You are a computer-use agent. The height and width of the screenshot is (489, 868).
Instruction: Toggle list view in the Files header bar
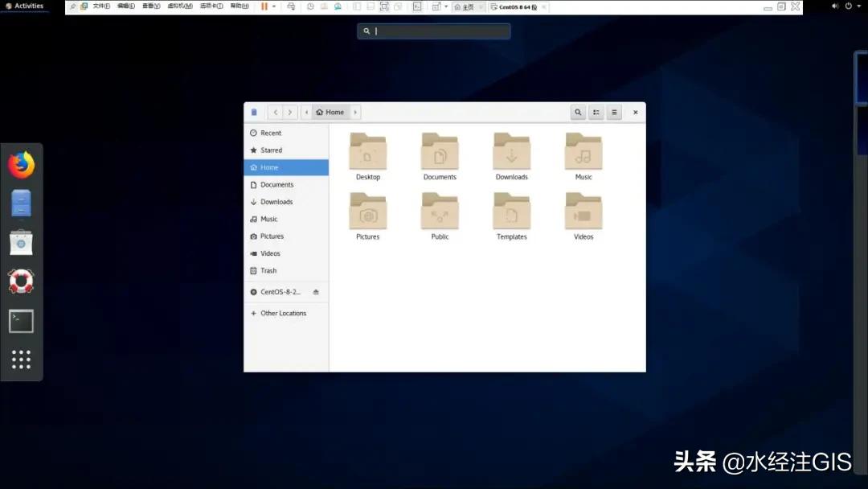pos(596,112)
